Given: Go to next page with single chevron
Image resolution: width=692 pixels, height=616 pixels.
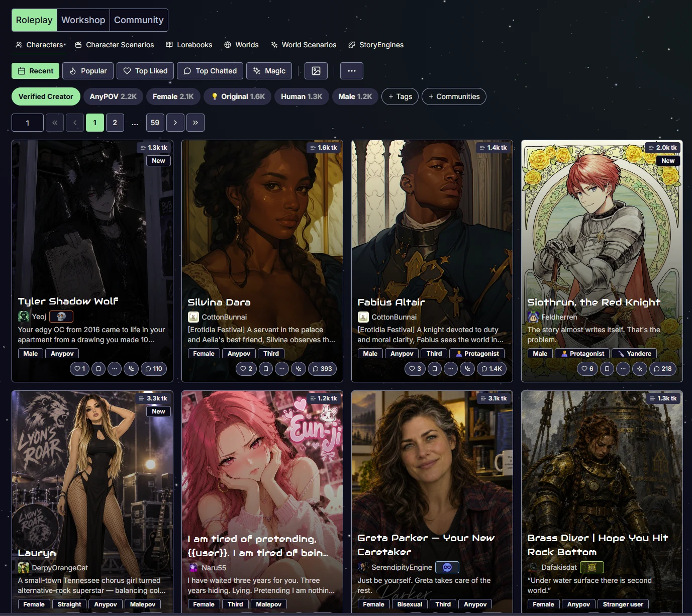Looking at the screenshot, I should coord(175,123).
